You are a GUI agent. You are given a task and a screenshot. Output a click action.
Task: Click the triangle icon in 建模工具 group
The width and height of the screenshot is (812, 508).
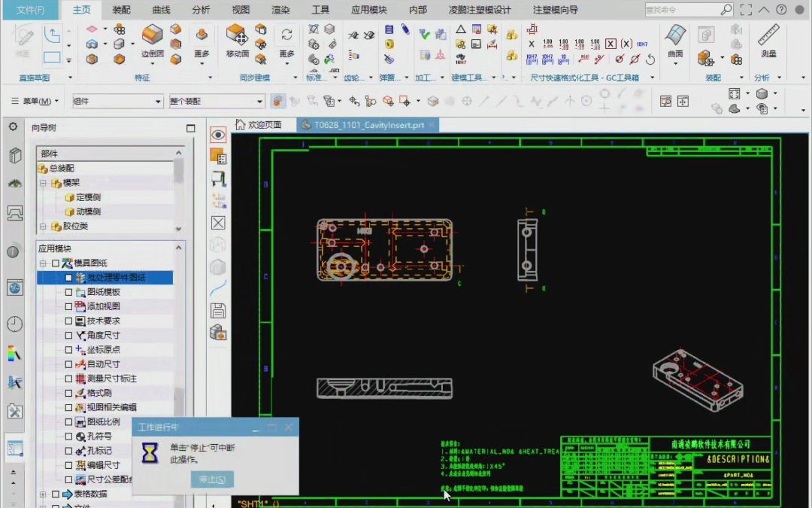(460, 29)
